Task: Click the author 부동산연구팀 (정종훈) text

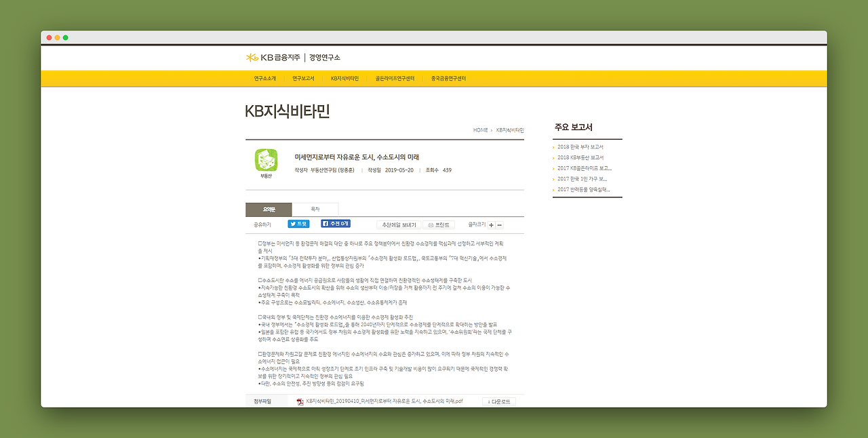Action: pos(334,170)
